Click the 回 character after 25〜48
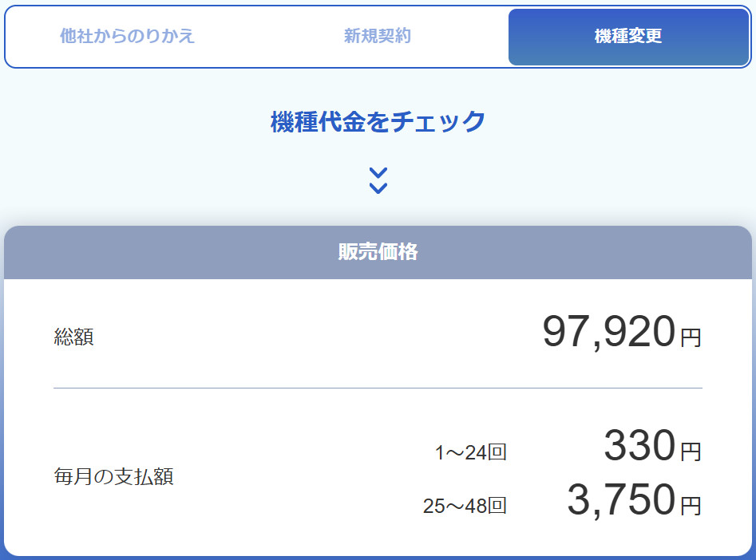The width and height of the screenshot is (756, 560). tap(497, 506)
